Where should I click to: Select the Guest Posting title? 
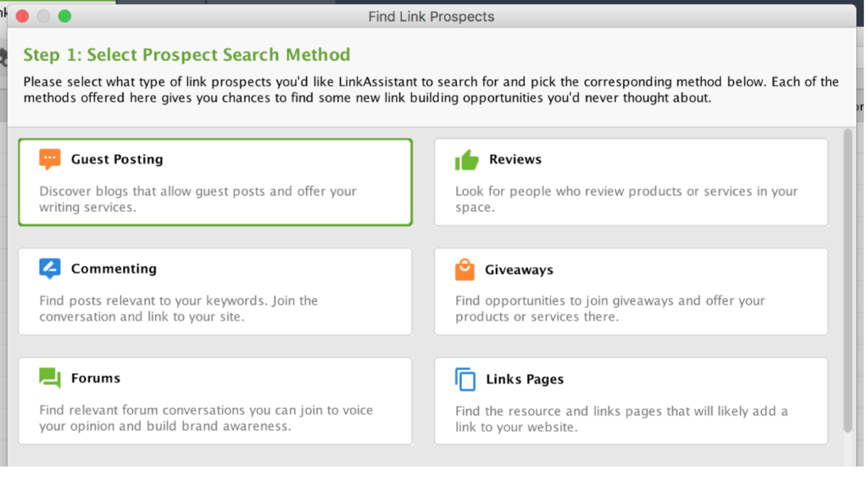tap(117, 159)
